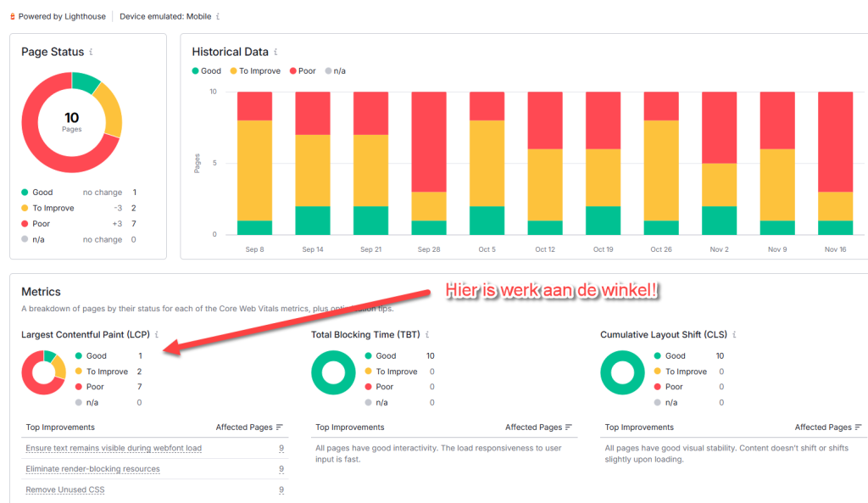Toggle the n/a series in Historical Data legend
The image size is (868, 503).
(x=336, y=71)
